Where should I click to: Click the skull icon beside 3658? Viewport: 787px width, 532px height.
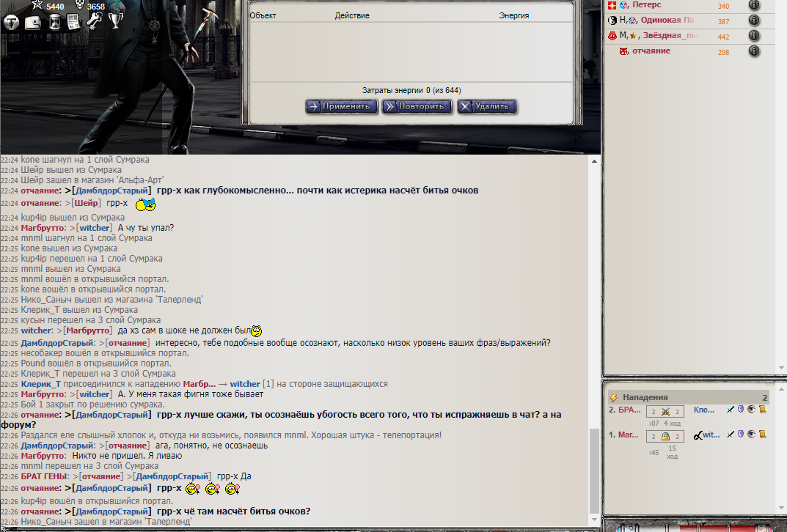(x=79, y=5)
